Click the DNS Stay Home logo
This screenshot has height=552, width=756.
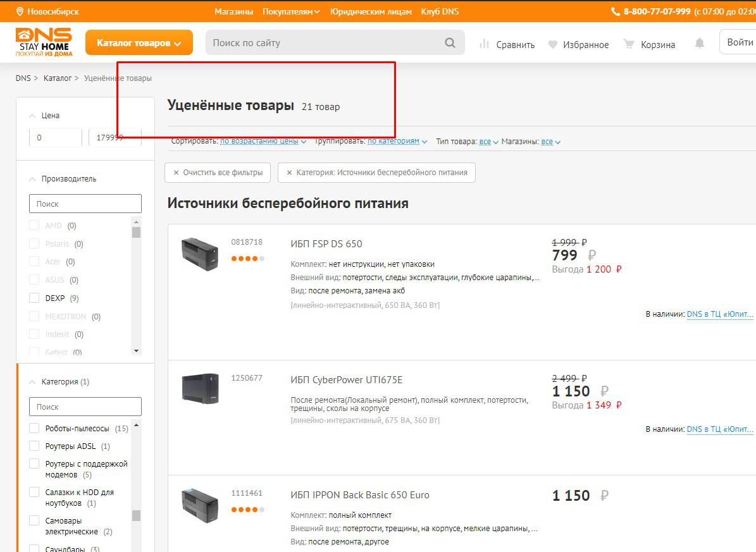pyautogui.click(x=44, y=42)
